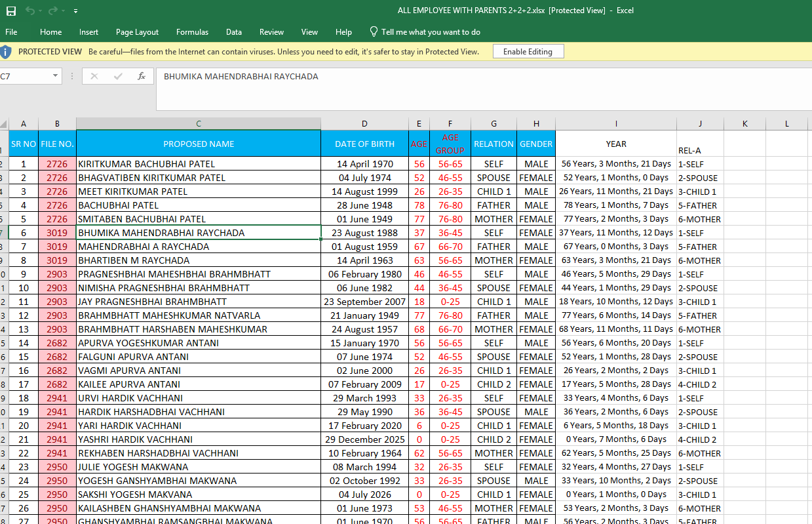Click CHILD 2 in KAILEE APURVA ANTANI row
812x524 pixels.
pyautogui.click(x=493, y=384)
